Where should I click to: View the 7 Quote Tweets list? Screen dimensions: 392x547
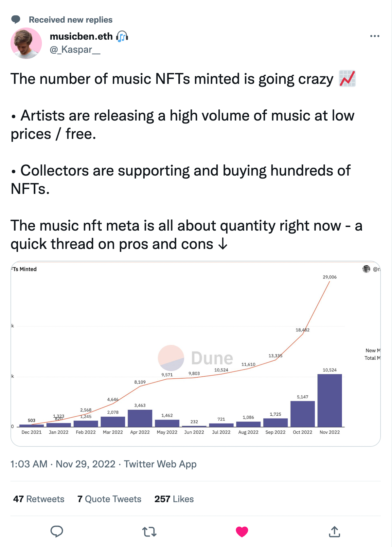[x=109, y=499]
